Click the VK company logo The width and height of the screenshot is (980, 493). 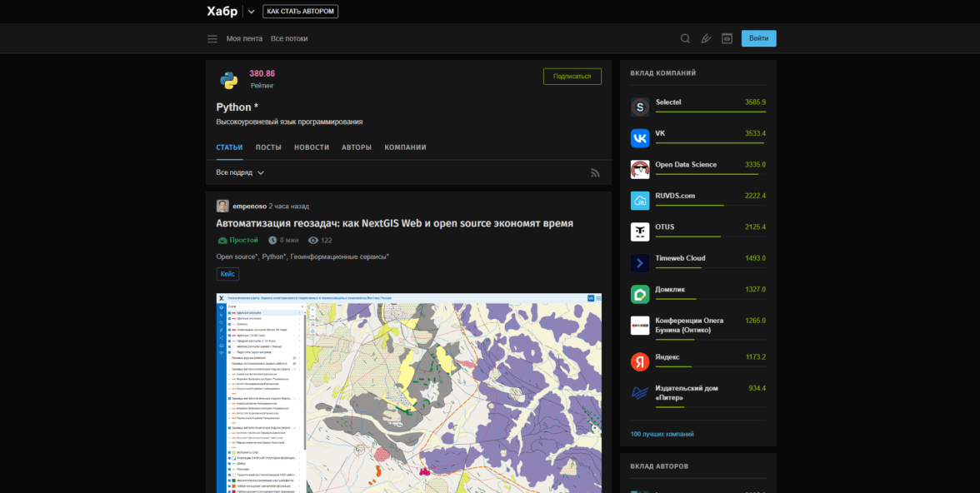click(640, 138)
